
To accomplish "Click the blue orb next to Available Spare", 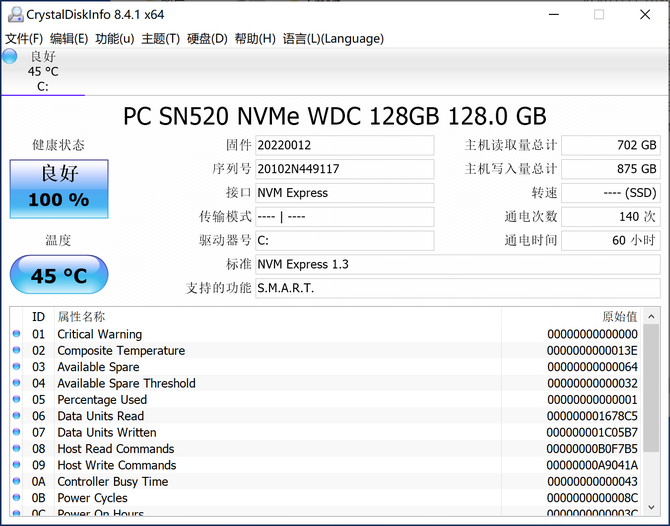I will [16, 367].
